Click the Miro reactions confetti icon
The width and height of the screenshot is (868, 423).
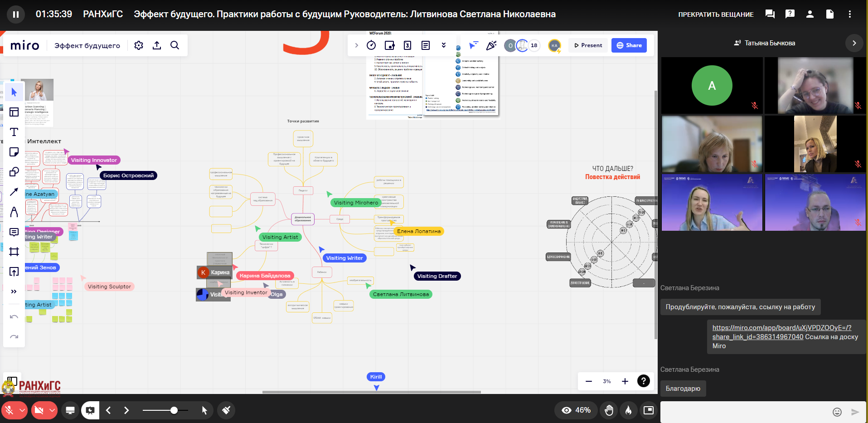tap(491, 45)
